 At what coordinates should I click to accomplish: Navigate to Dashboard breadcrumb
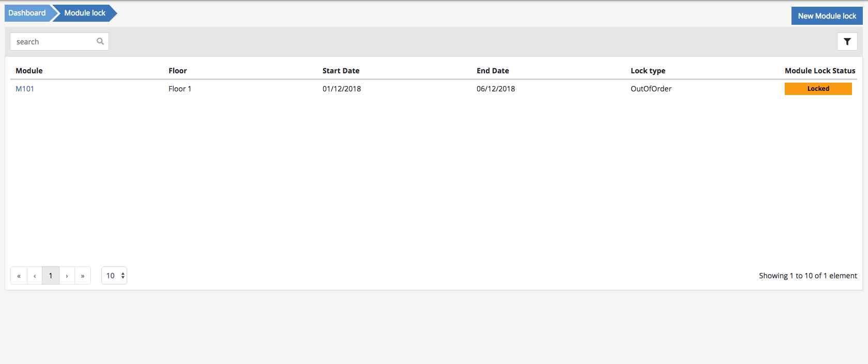[x=27, y=13]
